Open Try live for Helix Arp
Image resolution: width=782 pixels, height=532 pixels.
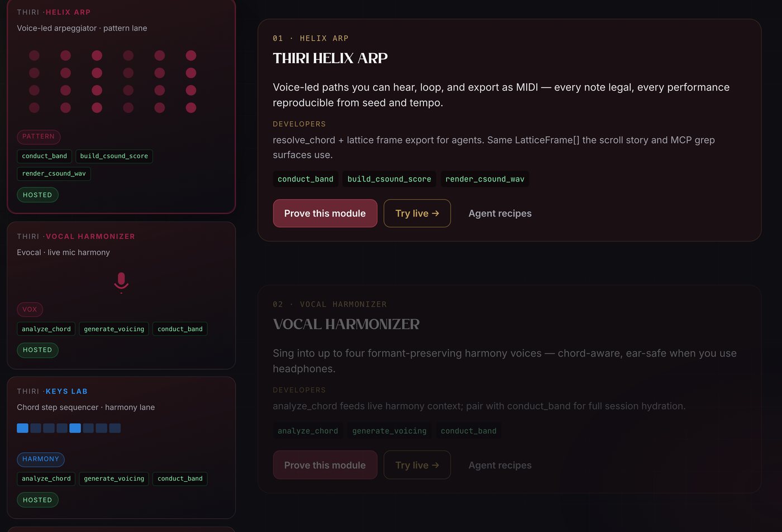point(417,213)
